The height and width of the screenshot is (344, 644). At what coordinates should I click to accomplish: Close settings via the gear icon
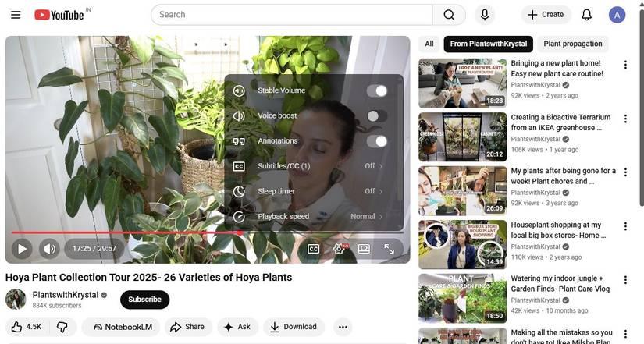point(340,249)
